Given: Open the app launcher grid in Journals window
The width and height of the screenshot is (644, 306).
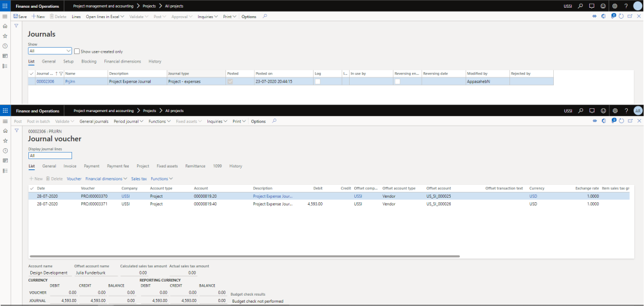Looking at the screenshot, I should tap(5, 6).
